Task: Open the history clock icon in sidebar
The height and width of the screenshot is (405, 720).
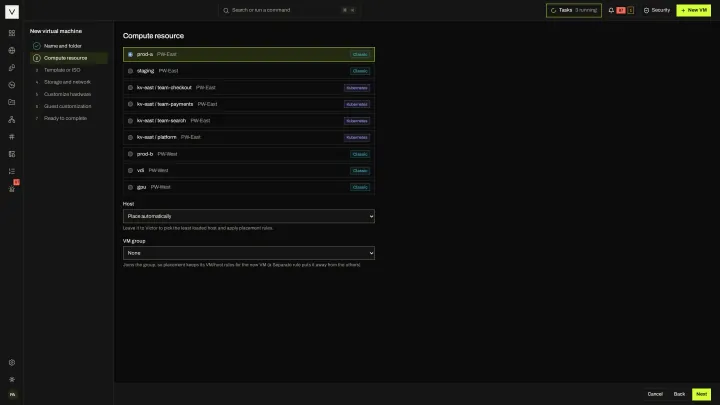Action: (12, 85)
